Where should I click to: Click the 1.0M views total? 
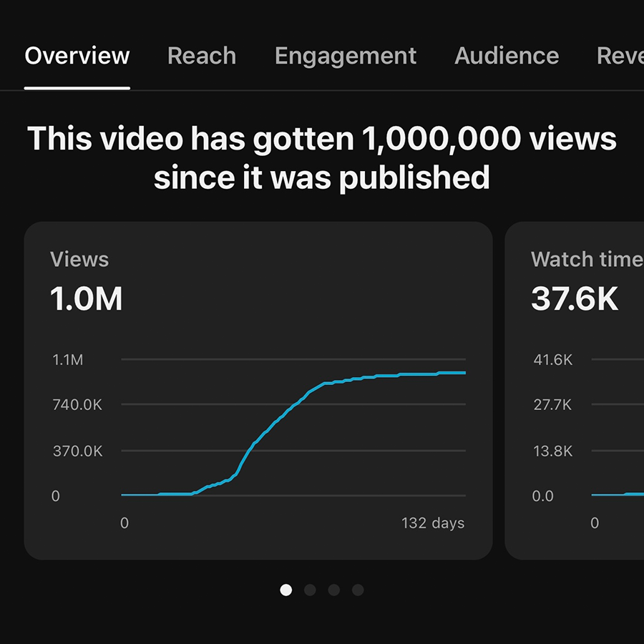pyautogui.click(x=86, y=298)
